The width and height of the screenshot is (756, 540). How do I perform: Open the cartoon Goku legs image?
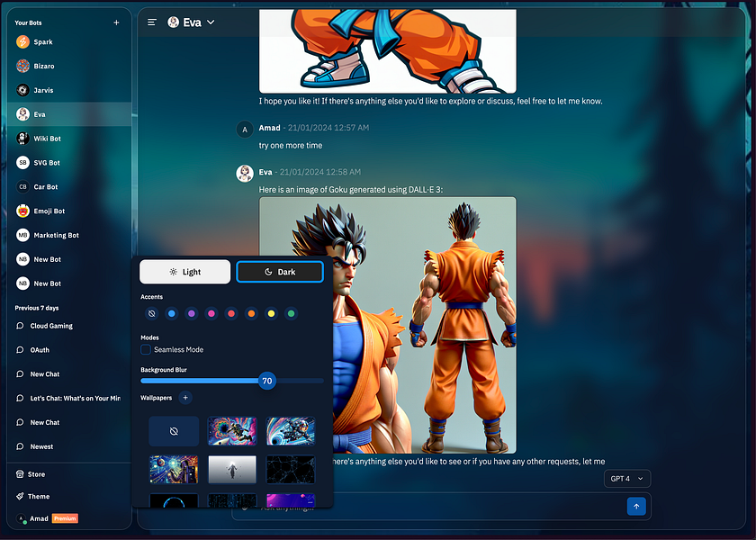(388, 51)
